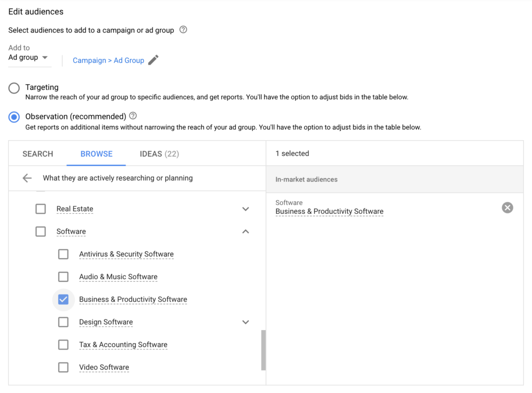Collapse the Software category
This screenshot has height=393, width=532.
click(246, 232)
